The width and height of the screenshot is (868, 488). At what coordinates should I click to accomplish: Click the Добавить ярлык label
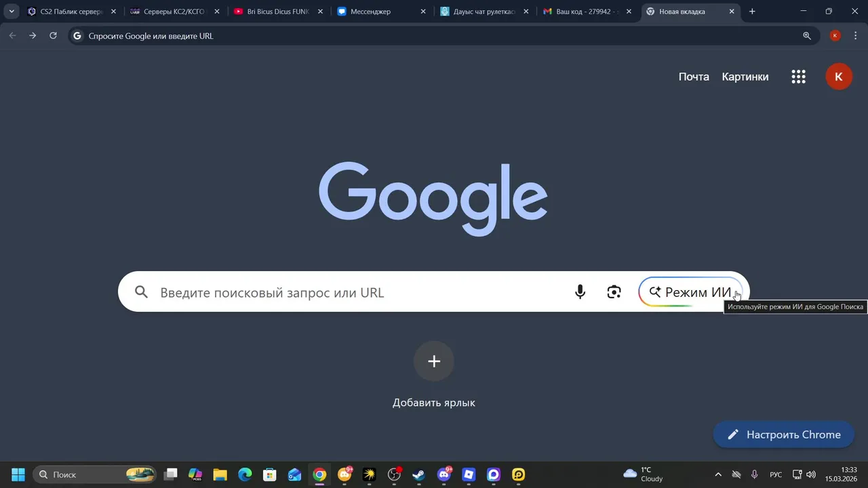(434, 403)
